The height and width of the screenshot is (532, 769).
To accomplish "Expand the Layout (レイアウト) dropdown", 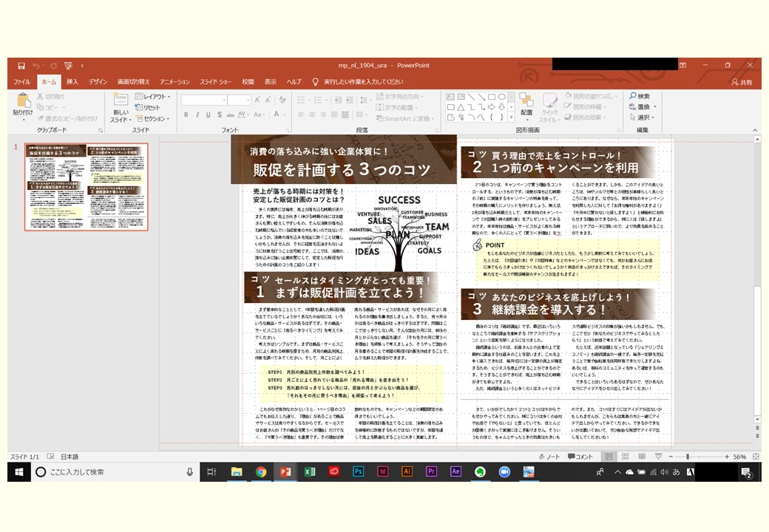I will point(155,97).
